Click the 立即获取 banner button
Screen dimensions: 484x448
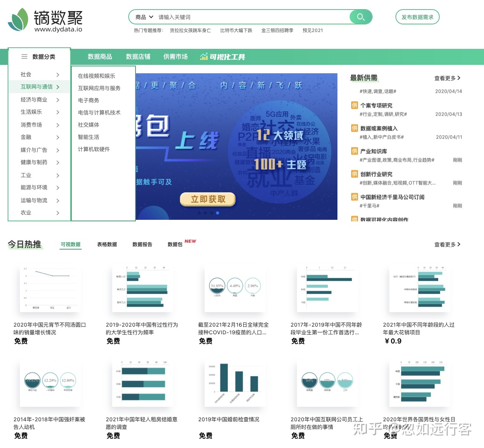[x=207, y=199]
